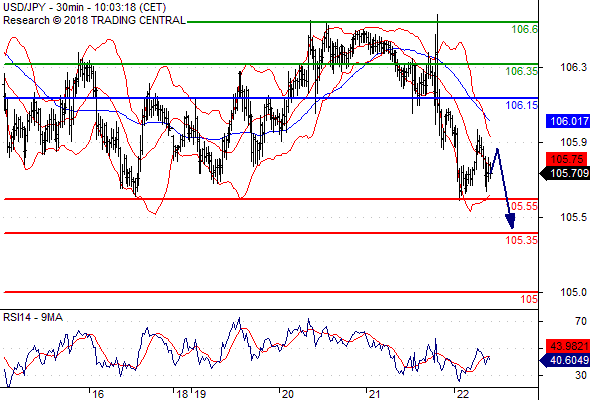Click the red 105.55 support label
The width and height of the screenshot is (590, 400).
click(525, 206)
